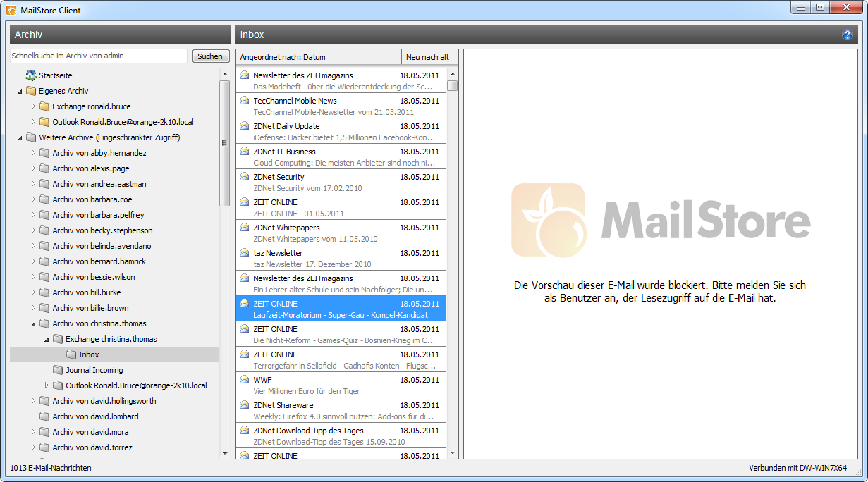Open email Die Nicht-Reform - Games-Quiz
868x482 pixels.
pos(341,334)
